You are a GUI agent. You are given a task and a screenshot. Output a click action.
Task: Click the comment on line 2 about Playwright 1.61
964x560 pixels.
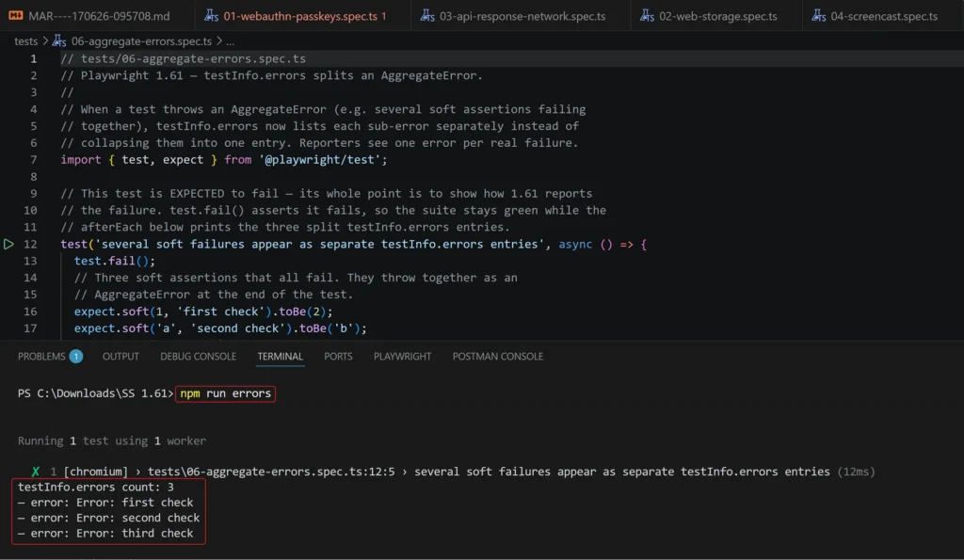[272, 75]
